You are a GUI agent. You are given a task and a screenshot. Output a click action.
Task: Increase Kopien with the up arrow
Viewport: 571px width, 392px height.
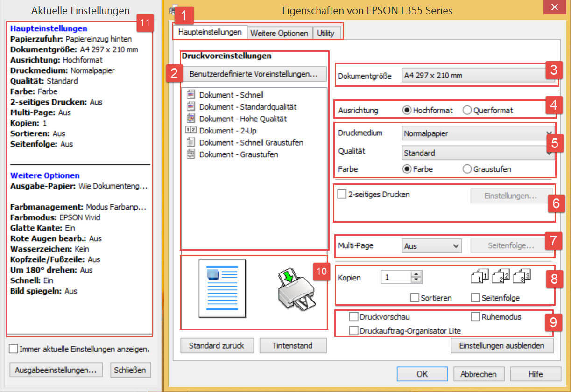pyautogui.click(x=416, y=274)
